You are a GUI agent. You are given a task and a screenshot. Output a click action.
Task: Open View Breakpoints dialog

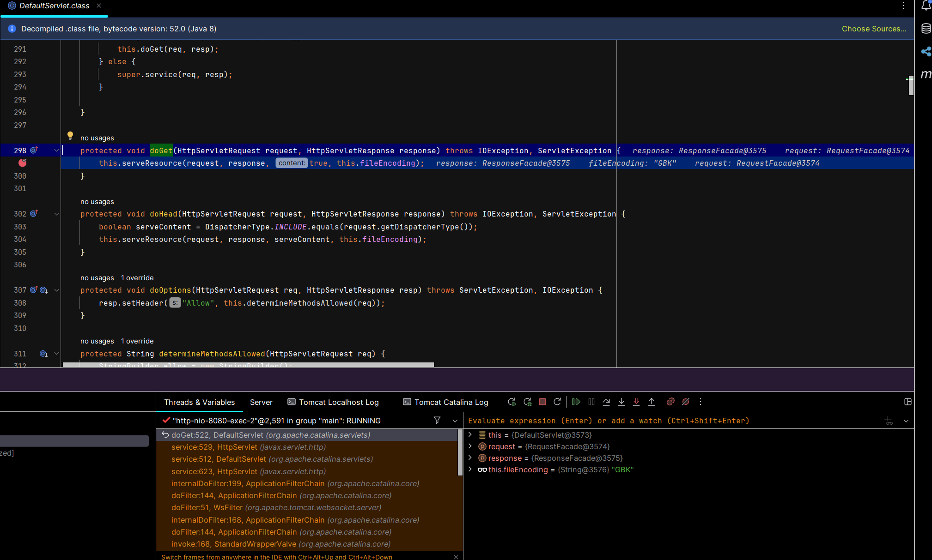(670, 402)
